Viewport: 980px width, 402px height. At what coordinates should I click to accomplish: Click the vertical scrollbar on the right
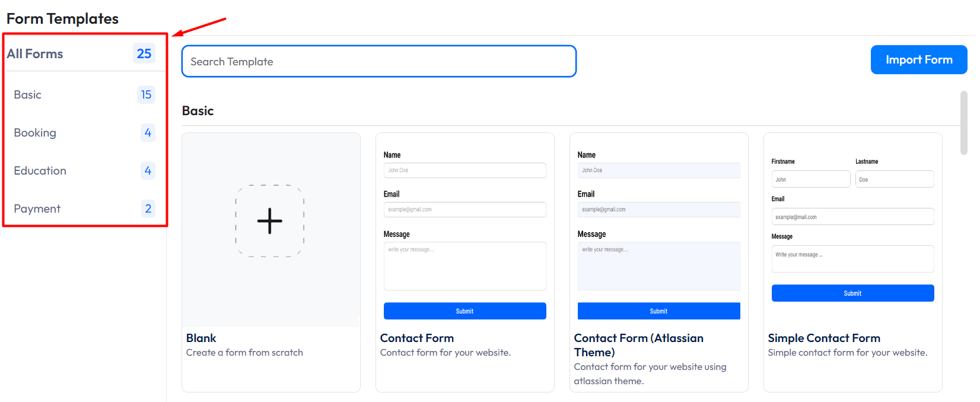coord(963,123)
